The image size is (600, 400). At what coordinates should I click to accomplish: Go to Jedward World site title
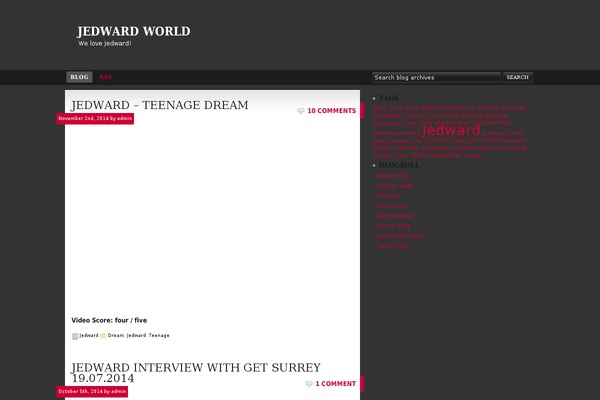tap(134, 31)
